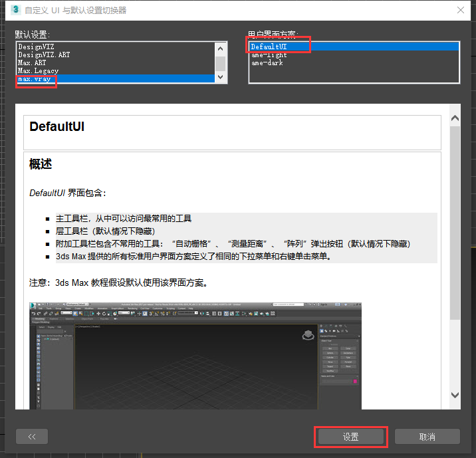The width and height of the screenshot is (476, 458).
Task: Click description pane scroll up arrow
Action: coord(455,118)
